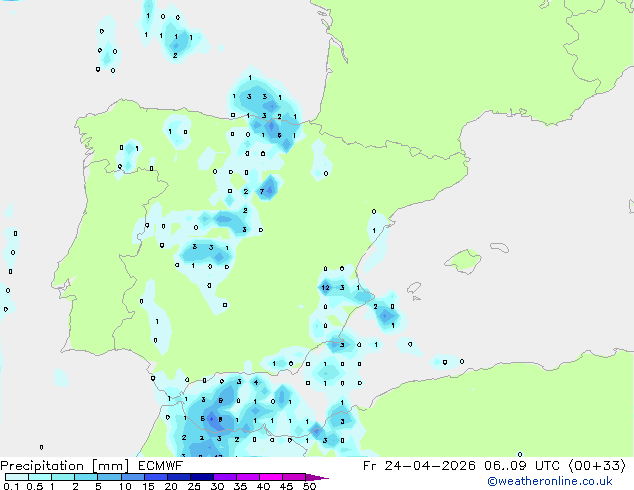Click the "[mm]" unit label
This screenshot has height=490, width=634.
coord(110,466)
